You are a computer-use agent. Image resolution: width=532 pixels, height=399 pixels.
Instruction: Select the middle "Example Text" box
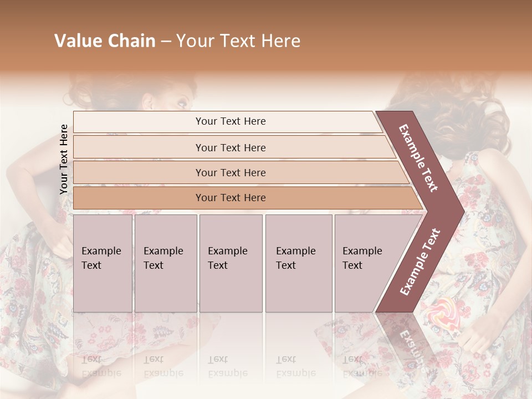(x=231, y=263)
